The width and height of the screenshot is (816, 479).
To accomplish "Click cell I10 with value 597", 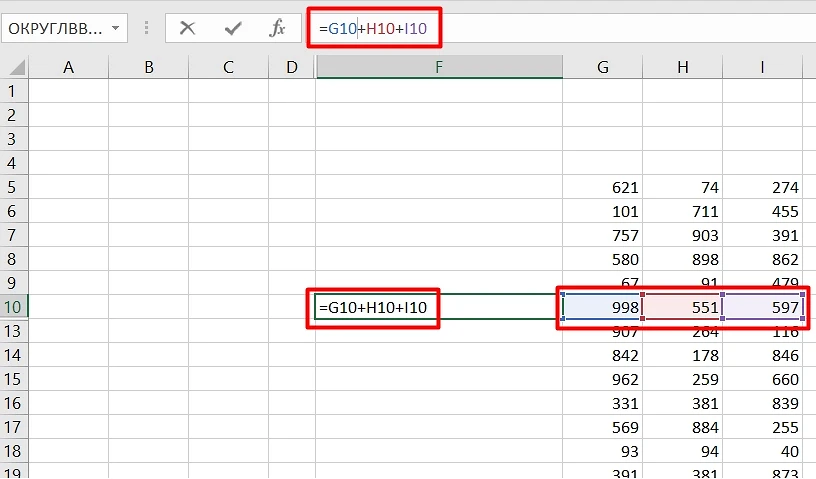I will pyautogui.click(x=762, y=306).
